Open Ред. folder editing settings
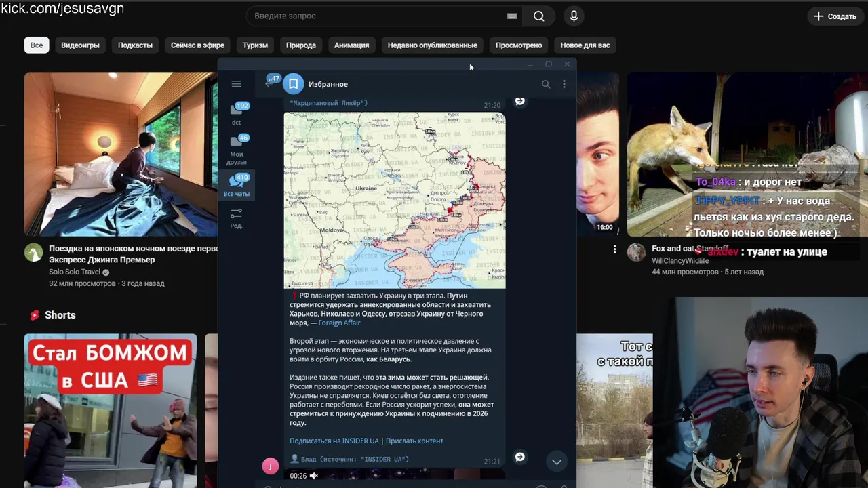Image resolution: width=868 pixels, height=488 pixels. coord(237,218)
